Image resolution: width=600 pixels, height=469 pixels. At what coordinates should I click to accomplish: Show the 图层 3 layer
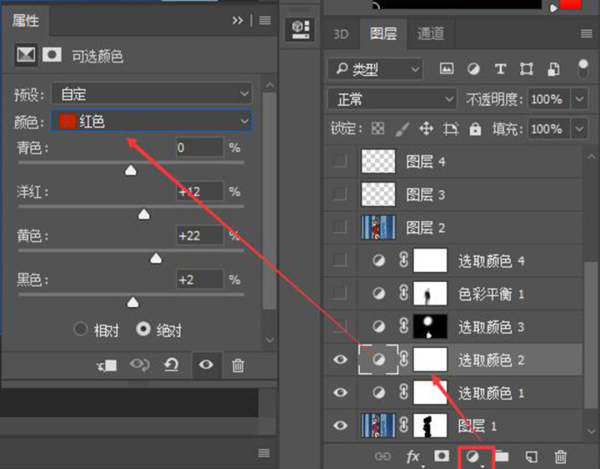pos(340,194)
